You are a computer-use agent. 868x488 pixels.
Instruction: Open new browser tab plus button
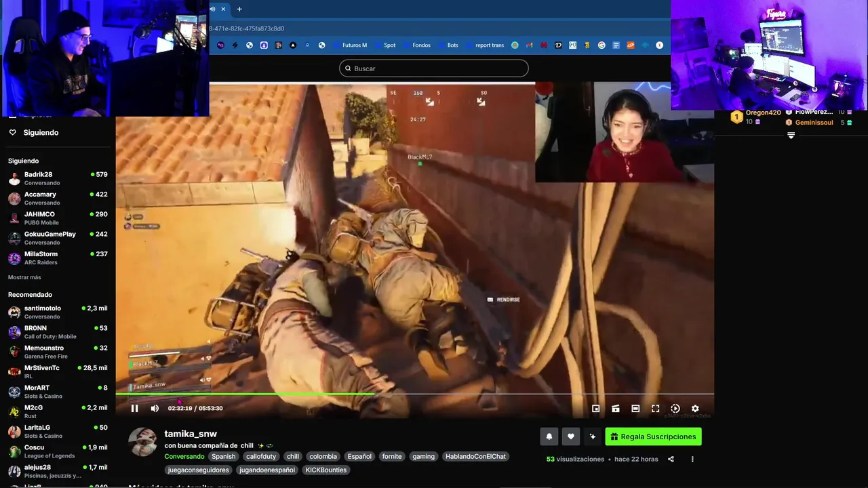pos(239,9)
